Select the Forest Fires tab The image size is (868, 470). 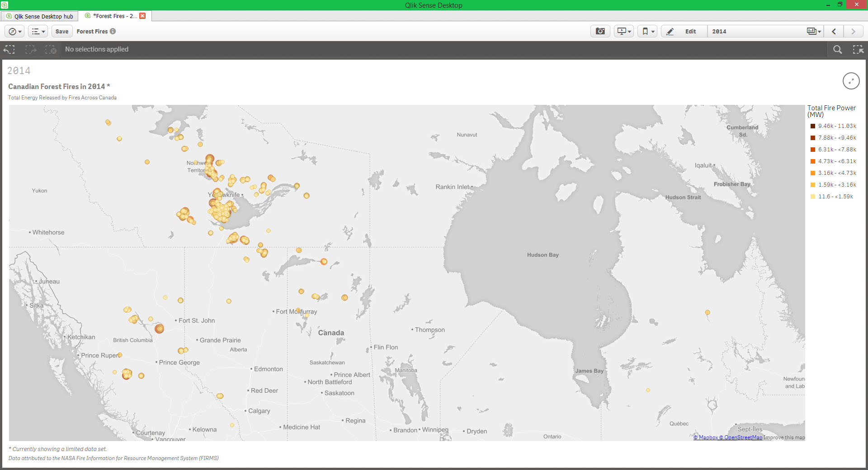click(x=114, y=16)
